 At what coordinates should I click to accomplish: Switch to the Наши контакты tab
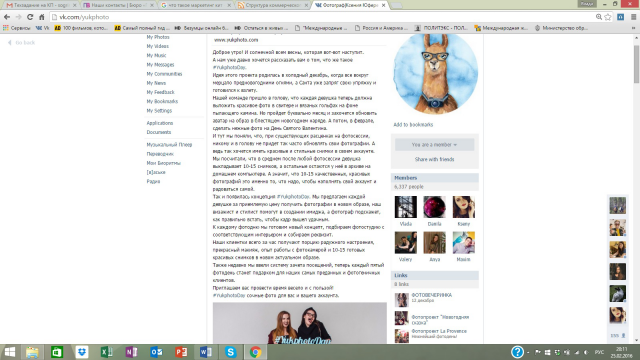118,5
